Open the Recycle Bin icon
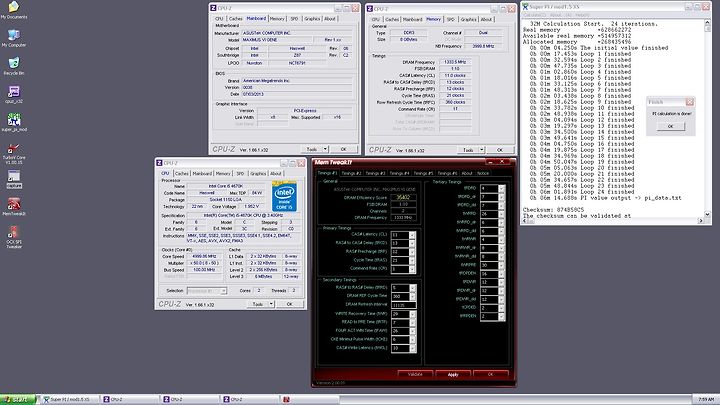The width and height of the screenshot is (720, 405). point(14,66)
